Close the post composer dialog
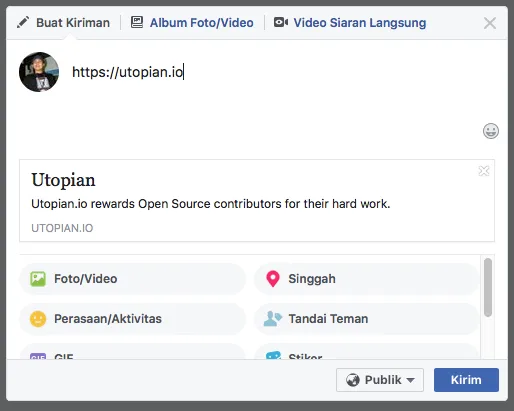The height and width of the screenshot is (411, 514). [490, 23]
